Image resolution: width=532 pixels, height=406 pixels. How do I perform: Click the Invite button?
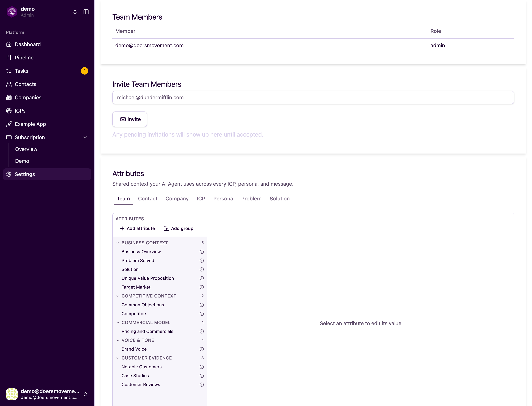pos(130,119)
